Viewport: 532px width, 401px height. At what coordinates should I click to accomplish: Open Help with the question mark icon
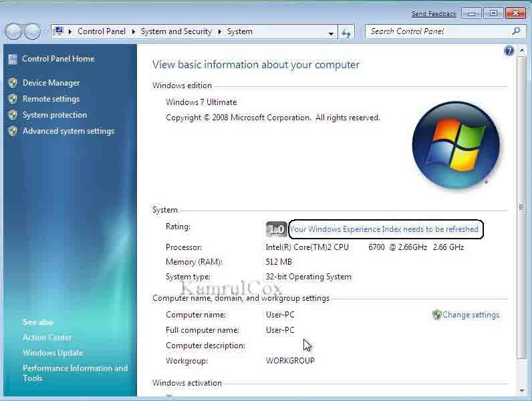[509, 51]
